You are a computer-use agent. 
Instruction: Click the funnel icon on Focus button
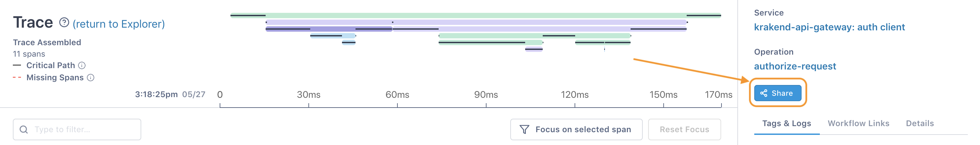tap(524, 129)
